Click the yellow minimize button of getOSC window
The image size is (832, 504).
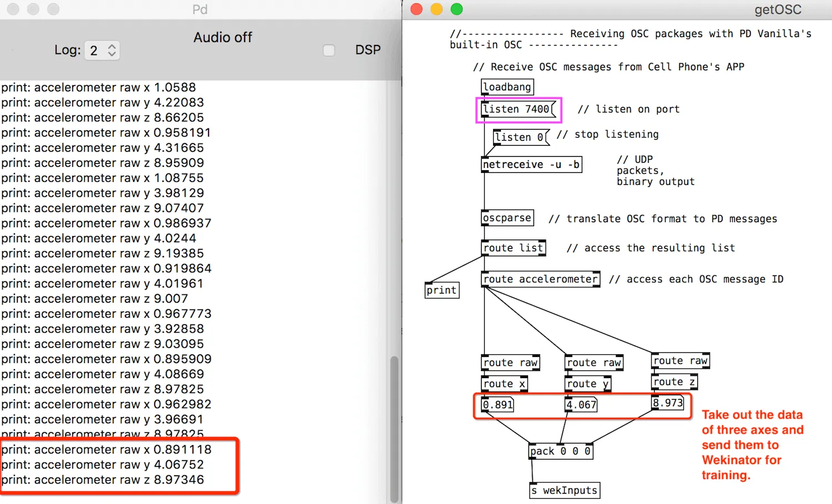[437, 9]
